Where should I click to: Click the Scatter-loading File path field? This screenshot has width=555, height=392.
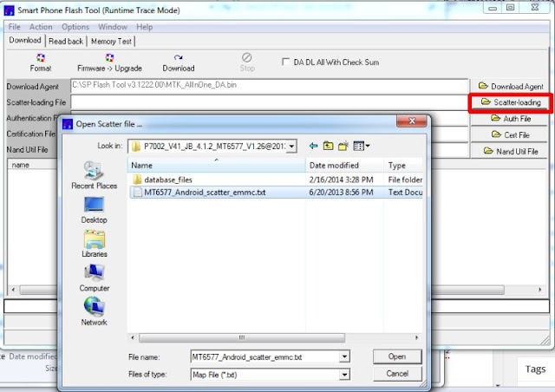pyautogui.click(x=270, y=102)
